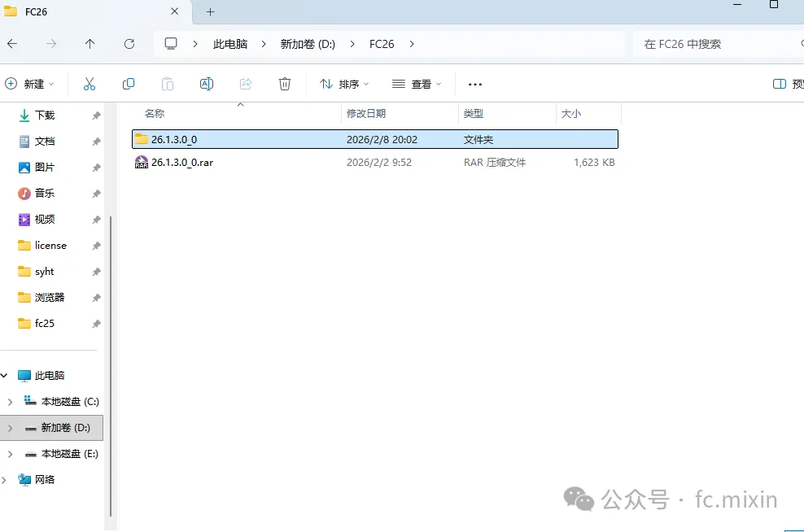Go up one folder level
804x532 pixels.
point(90,44)
